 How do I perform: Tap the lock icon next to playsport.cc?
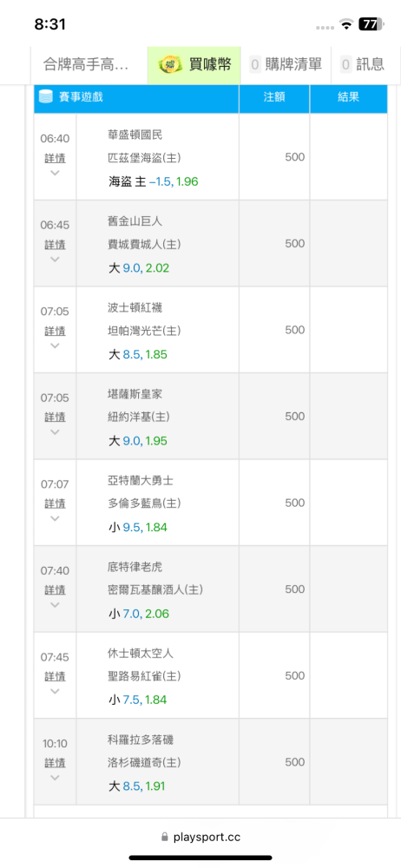(164, 837)
